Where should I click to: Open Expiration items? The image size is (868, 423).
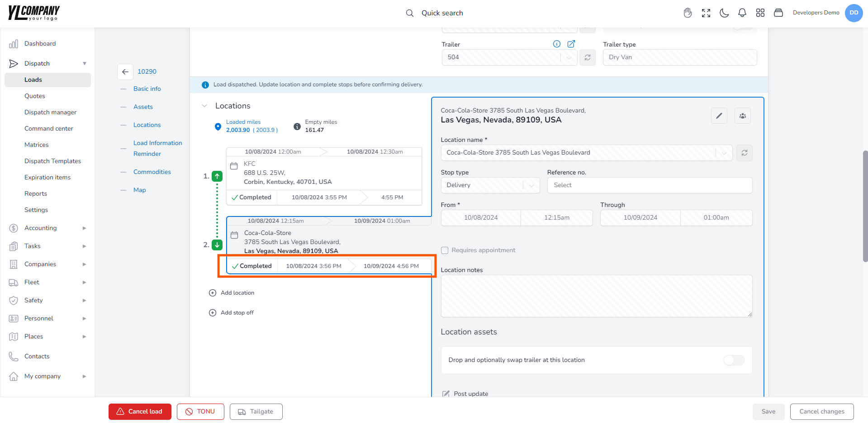tap(47, 177)
